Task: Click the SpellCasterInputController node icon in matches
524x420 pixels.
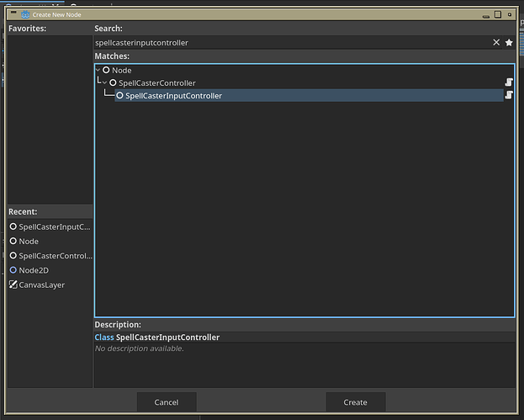Action: (x=119, y=95)
